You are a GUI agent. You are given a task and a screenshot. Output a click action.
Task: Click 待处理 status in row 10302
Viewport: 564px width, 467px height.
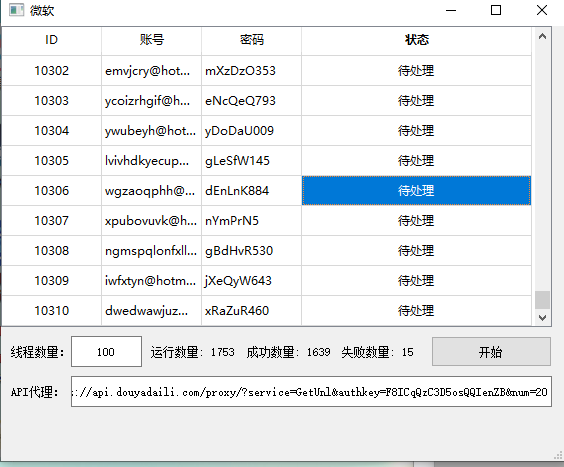click(x=417, y=71)
